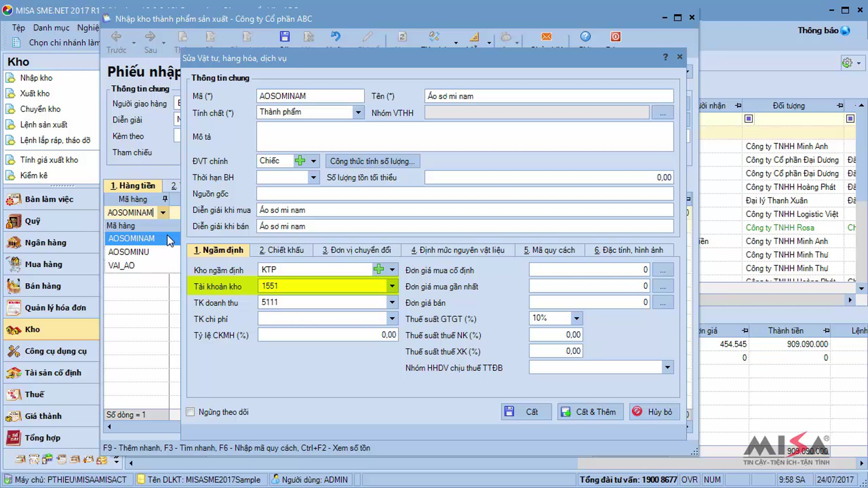Click the Cất button

point(526,412)
